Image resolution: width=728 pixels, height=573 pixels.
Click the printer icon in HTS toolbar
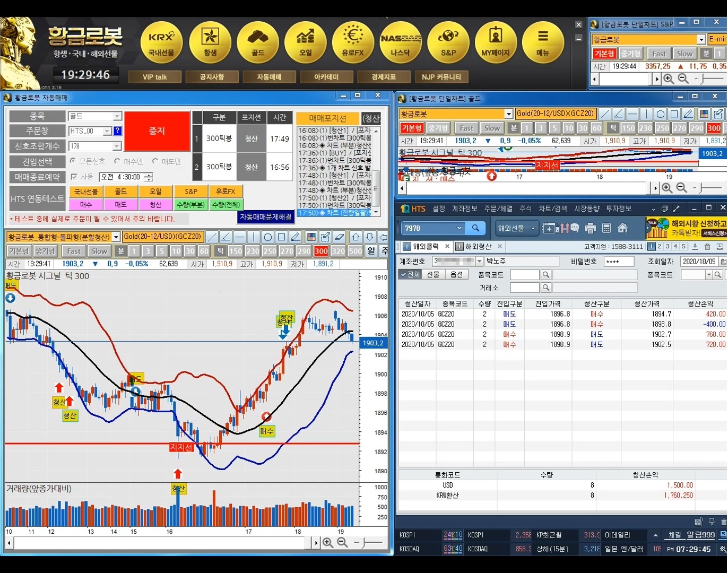[591, 228]
